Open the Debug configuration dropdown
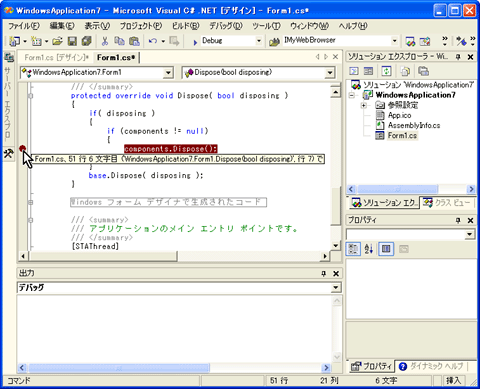480x389 pixels. [x=259, y=41]
